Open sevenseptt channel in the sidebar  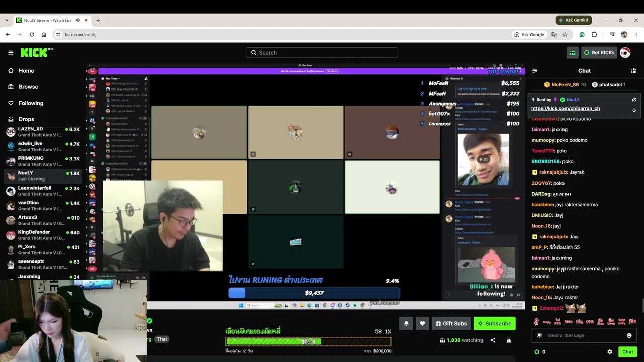pyautogui.click(x=43, y=264)
